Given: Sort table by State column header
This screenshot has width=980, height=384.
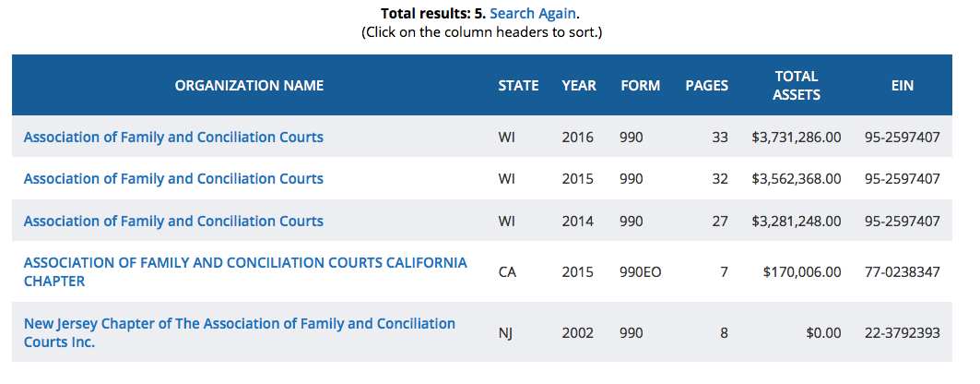Looking at the screenshot, I should (518, 85).
